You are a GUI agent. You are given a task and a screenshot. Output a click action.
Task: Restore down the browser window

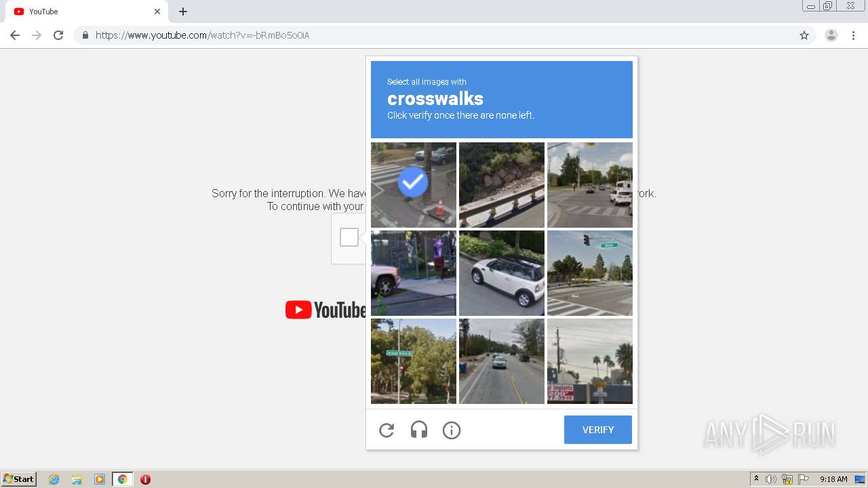click(828, 5)
